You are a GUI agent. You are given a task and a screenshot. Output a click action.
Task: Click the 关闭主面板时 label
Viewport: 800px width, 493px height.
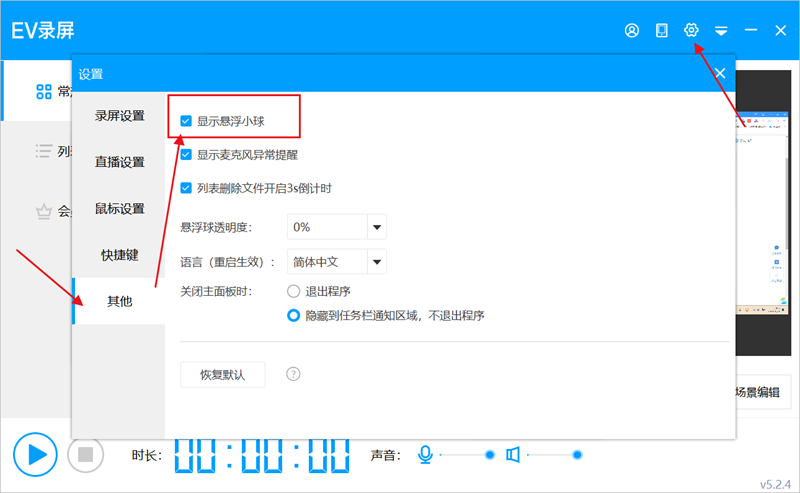pos(216,292)
